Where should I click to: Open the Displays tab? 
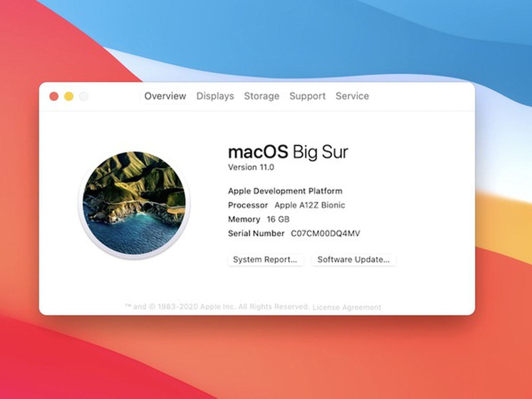click(x=215, y=96)
